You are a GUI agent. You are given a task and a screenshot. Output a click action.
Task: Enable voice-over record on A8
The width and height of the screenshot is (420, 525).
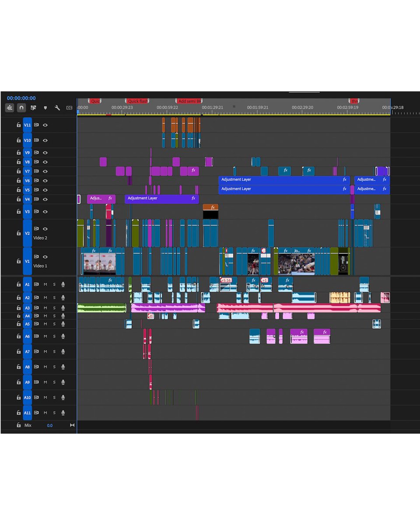(63, 367)
